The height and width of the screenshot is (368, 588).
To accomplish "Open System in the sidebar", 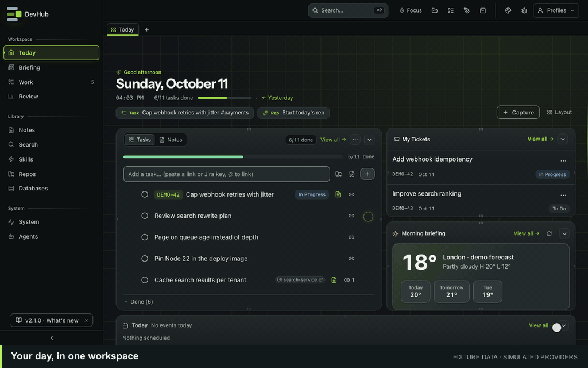I will click(51, 222).
